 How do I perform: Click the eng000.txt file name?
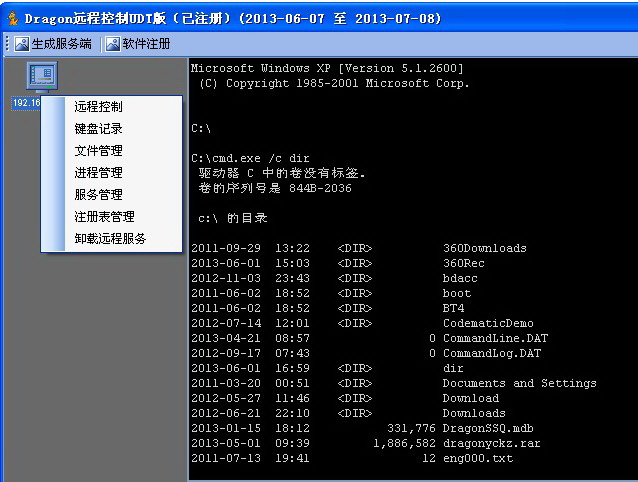[478, 459]
